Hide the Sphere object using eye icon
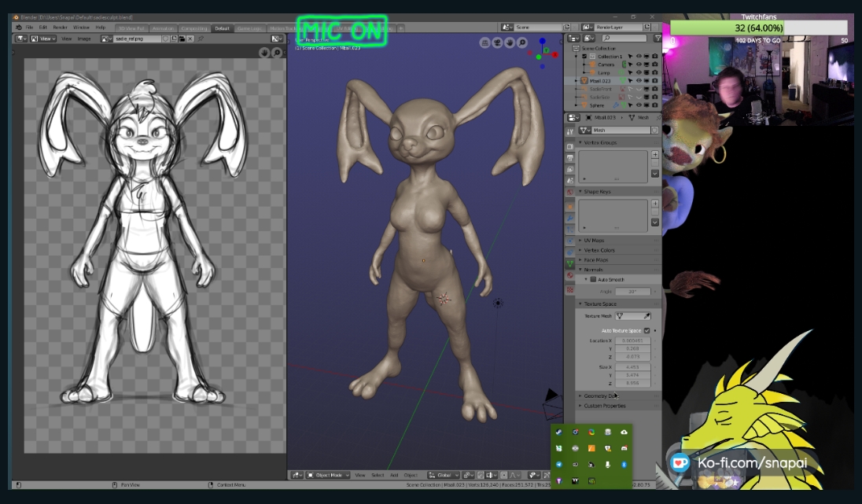Image resolution: width=862 pixels, height=504 pixels. tap(638, 105)
